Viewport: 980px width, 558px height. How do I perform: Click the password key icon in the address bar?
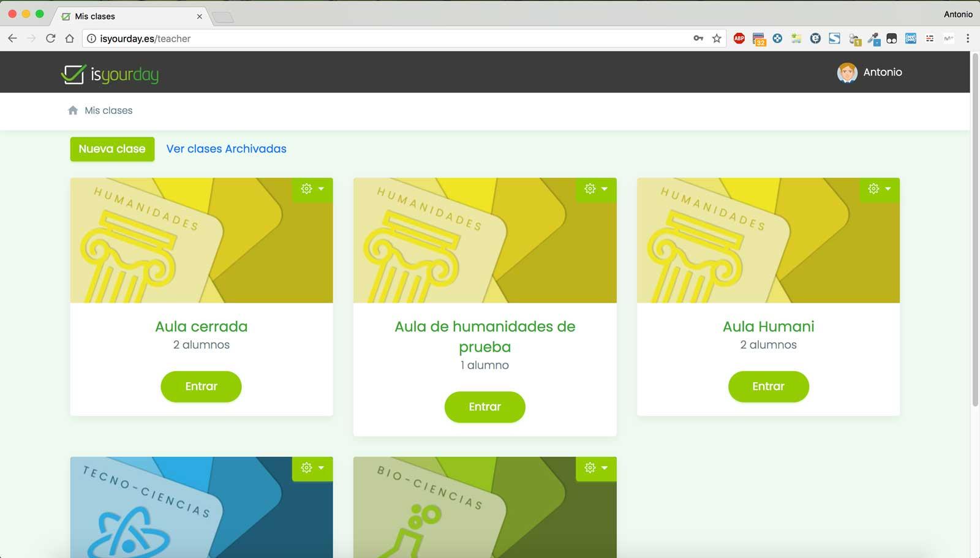pos(698,38)
